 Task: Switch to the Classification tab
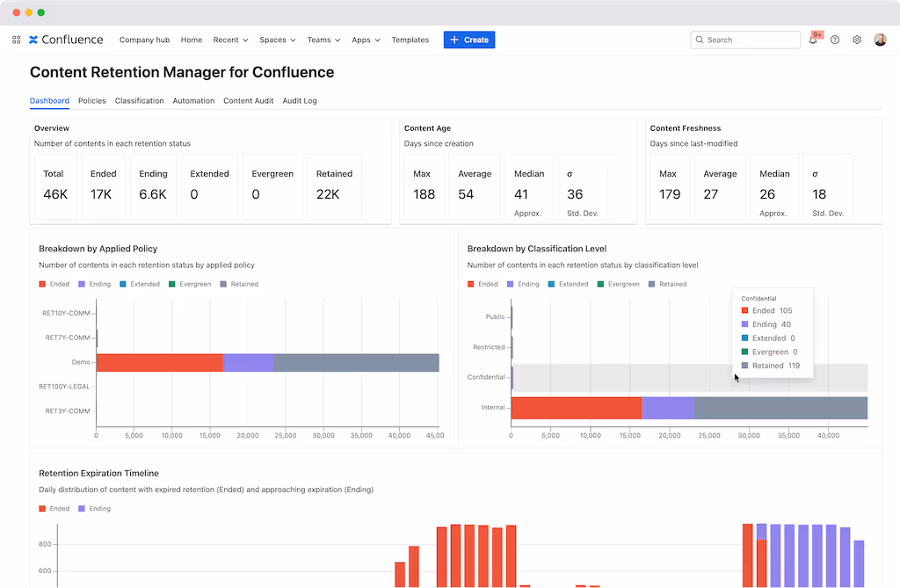pyautogui.click(x=139, y=100)
